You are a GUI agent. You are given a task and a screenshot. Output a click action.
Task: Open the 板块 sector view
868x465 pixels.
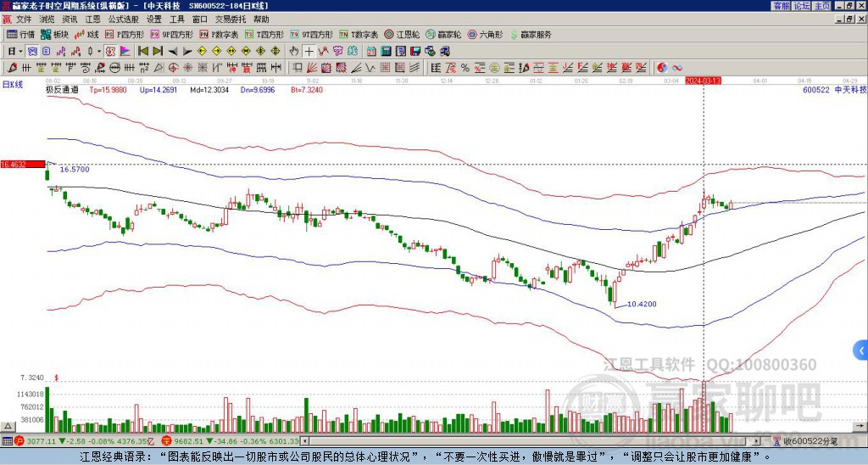click(54, 34)
